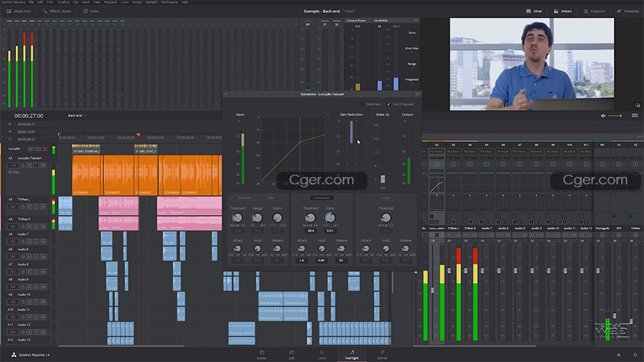644x362 pixels.
Task: Click the lock icon on Trilhas L track
Action: [x=23, y=206]
